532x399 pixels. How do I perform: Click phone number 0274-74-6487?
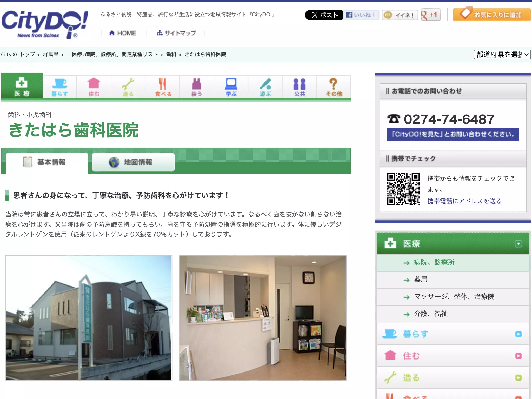[x=449, y=119]
